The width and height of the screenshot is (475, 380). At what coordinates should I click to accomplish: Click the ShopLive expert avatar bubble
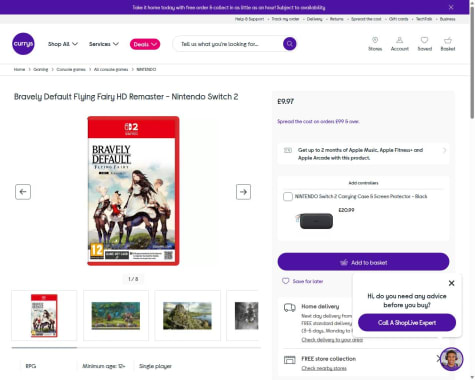tap(452, 359)
